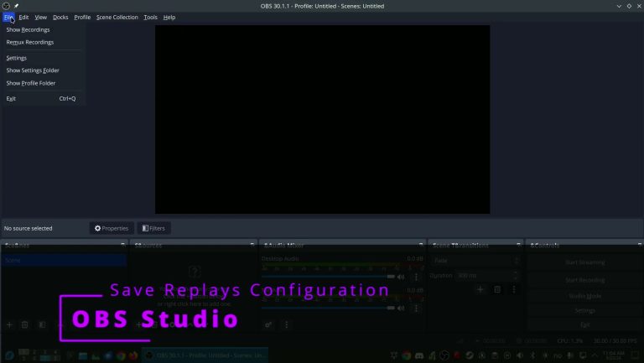Remove transition with trash icon

[497, 290]
